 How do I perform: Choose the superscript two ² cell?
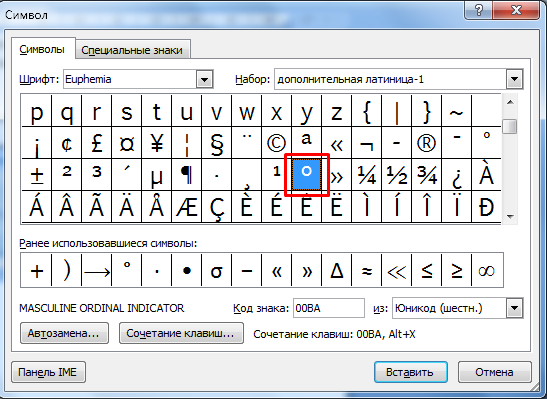[x=66, y=175]
